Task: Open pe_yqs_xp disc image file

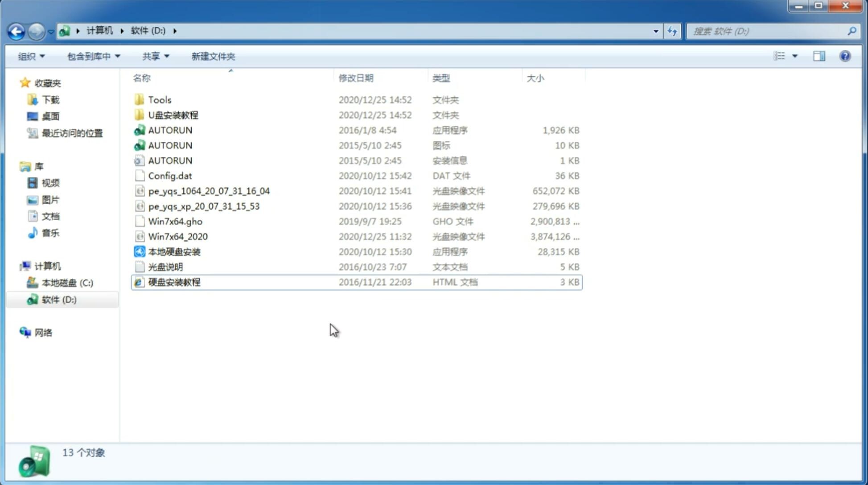Action: [x=204, y=206]
